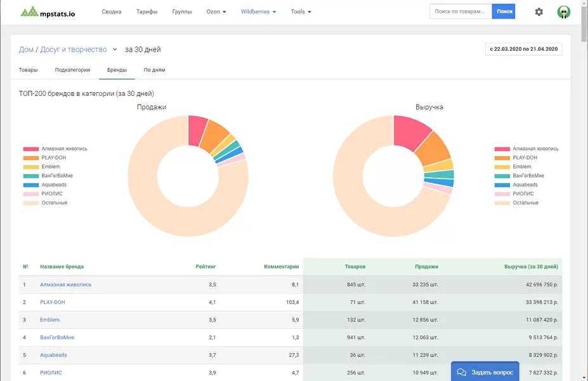This screenshot has width=588, height=381.
Task: Toggle PLAY-DOH swatch in Продажи legend
Action: pyautogui.click(x=30, y=157)
